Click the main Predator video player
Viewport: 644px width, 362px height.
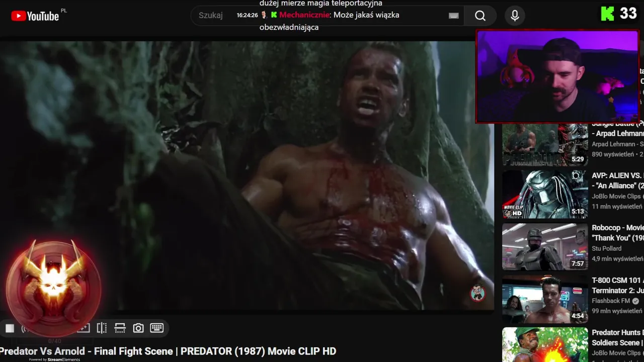[247, 176]
